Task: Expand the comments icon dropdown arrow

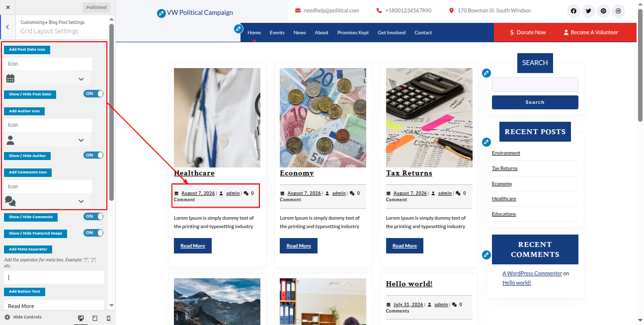Action: (x=81, y=201)
